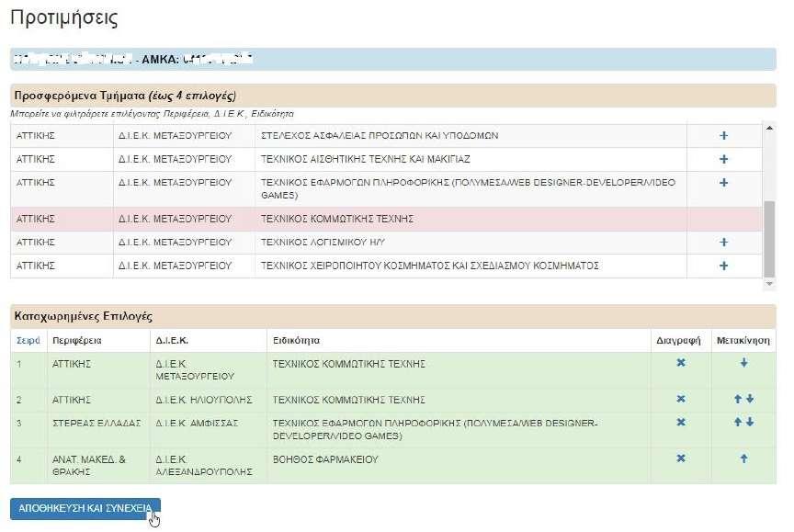Click ΤΕΧΝΙΚΟΣ ΚΟΜΜΩΤΙΚΗΣ ΤΕΧΝΗΣ in choice 2
794x532 pixels.
(349, 400)
